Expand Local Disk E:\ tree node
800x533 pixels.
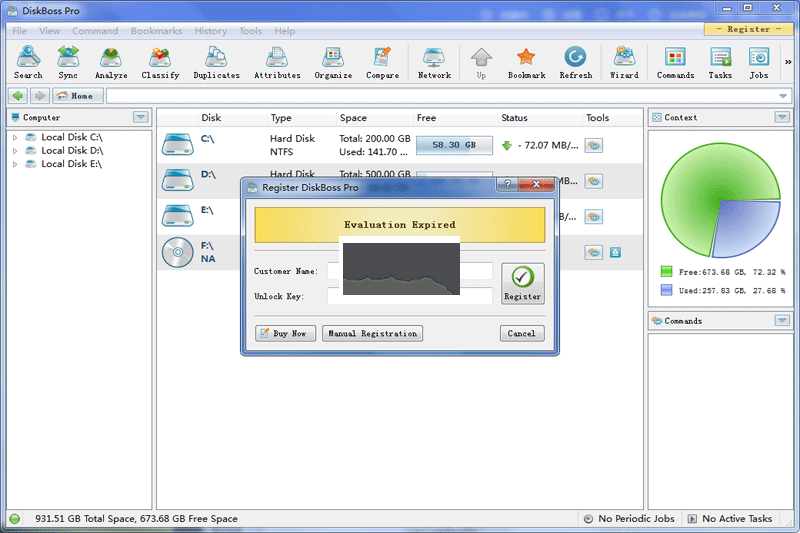pos(15,164)
